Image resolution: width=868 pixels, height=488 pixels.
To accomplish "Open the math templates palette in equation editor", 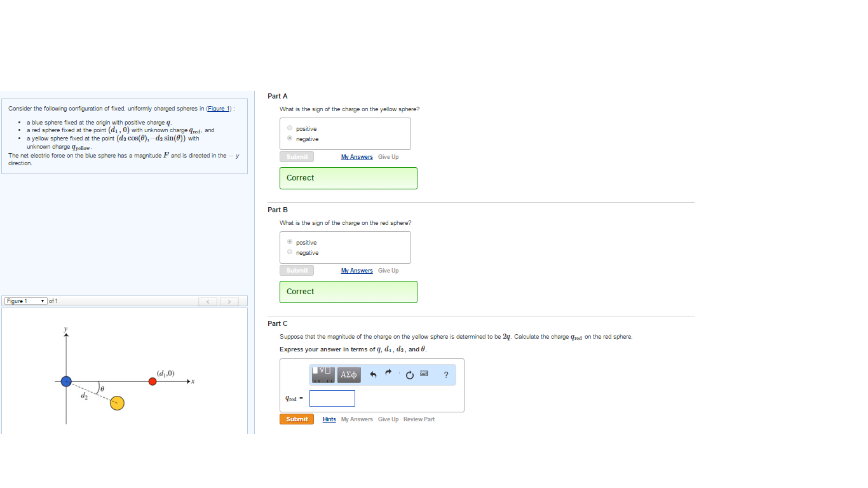I will point(322,374).
